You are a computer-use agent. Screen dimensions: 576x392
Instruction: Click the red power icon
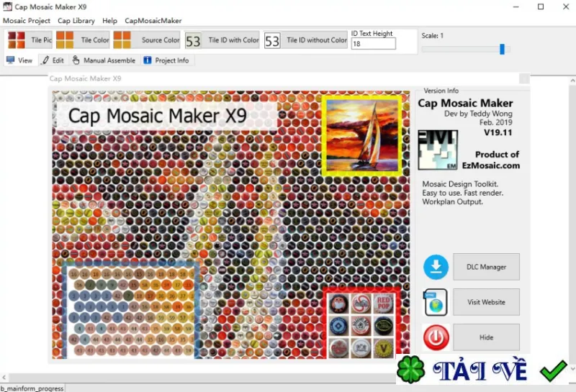coord(436,337)
